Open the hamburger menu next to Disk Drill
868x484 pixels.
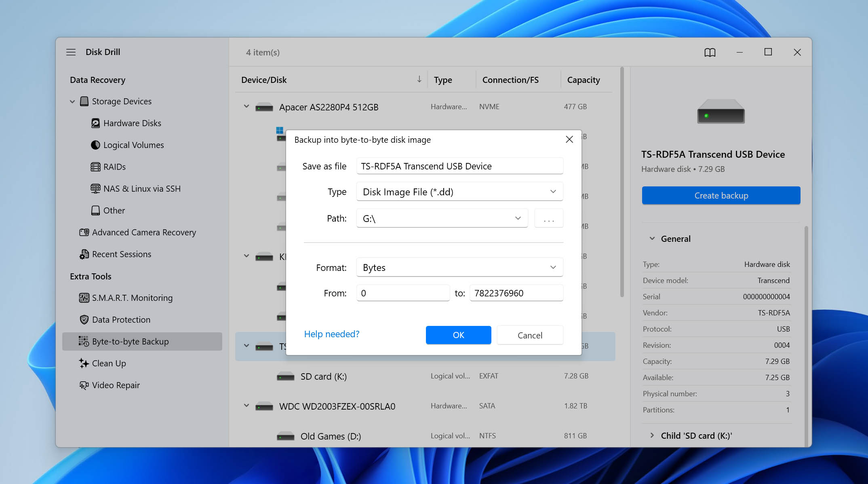(x=71, y=52)
